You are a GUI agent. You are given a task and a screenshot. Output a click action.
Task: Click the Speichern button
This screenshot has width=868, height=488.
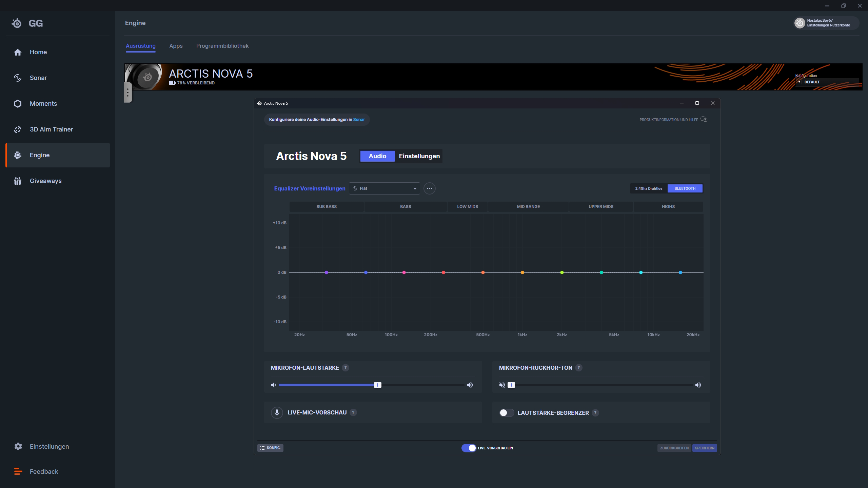[x=705, y=448]
